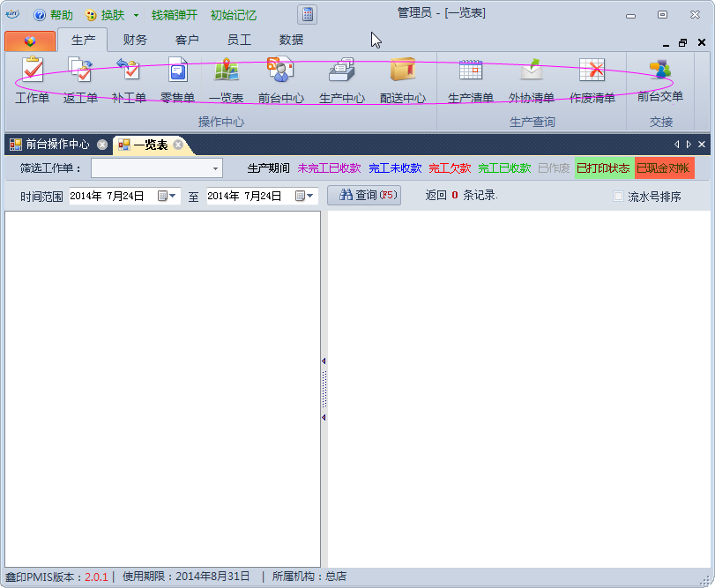Switch to the 数据 ribbon tab
The width and height of the screenshot is (715, 588).
click(x=291, y=41)
